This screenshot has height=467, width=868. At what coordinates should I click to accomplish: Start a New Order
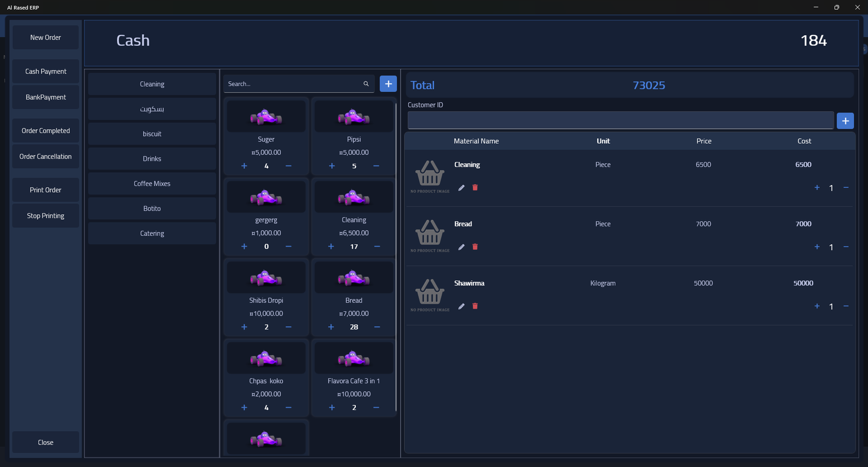point(46,37)
